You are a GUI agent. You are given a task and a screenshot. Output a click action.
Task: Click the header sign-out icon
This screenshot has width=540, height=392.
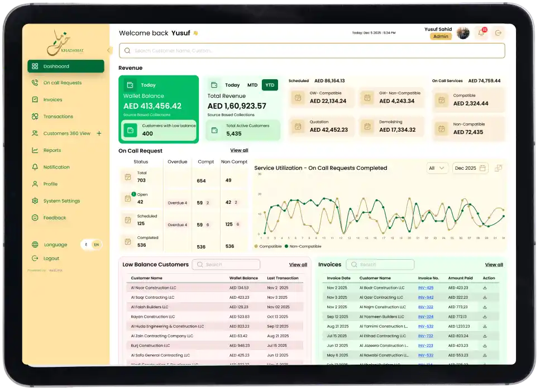[x=498, y=33]
